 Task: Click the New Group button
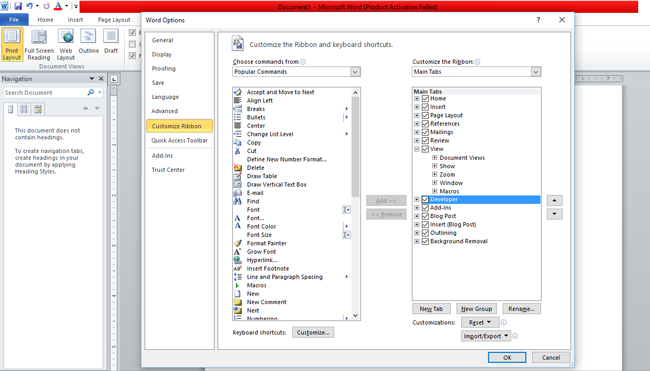476,309
